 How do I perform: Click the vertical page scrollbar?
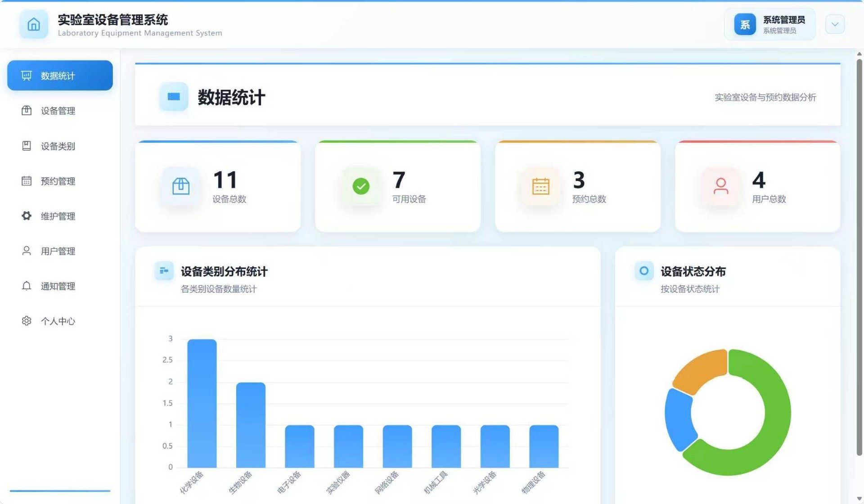(x=859, y=256)
